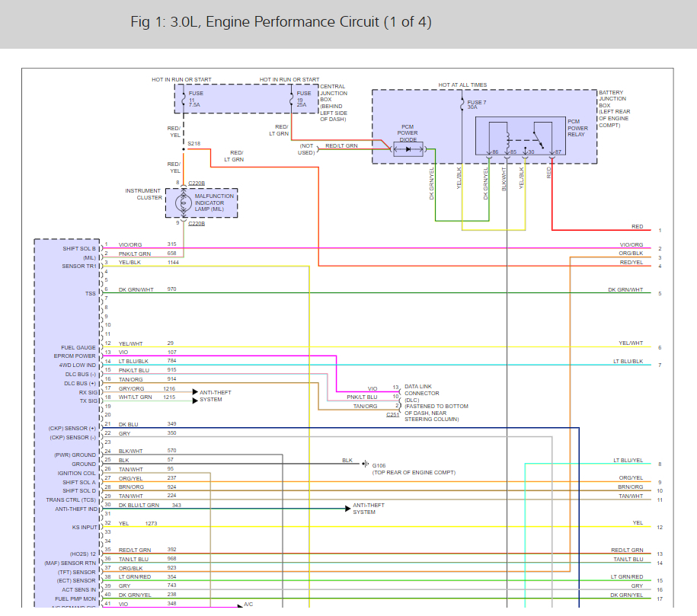Click the arrowhead on the DK BLU/LT GRN 343 wire
The height and width of the screenshot is (616, 697).
pos(347,509)
